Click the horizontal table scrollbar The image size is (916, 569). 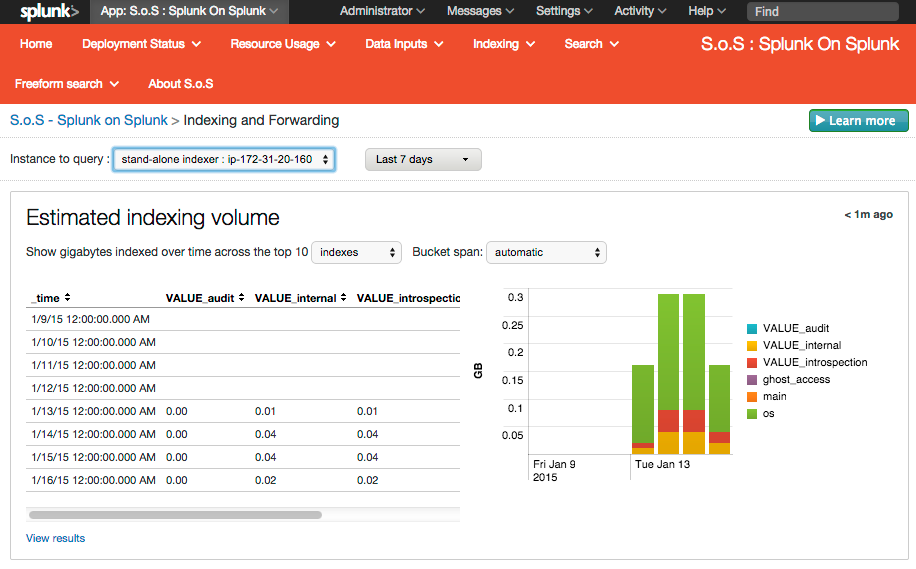point(175,515)
